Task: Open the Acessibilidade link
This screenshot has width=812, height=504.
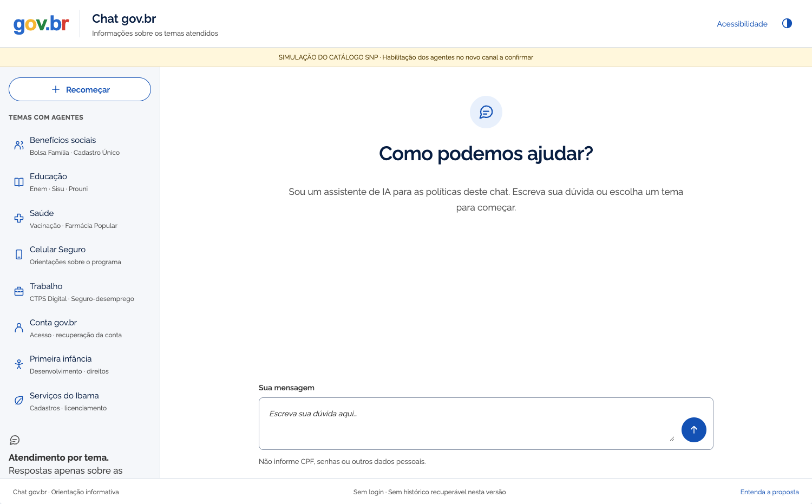Action: pyautogui.click(x=742, y=24)
